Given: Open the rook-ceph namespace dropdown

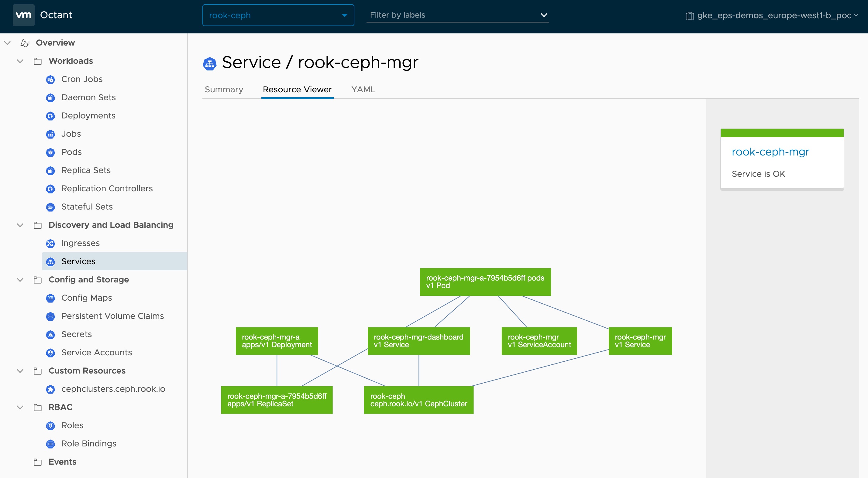Looking at the screenshot, I should [278, 15].
